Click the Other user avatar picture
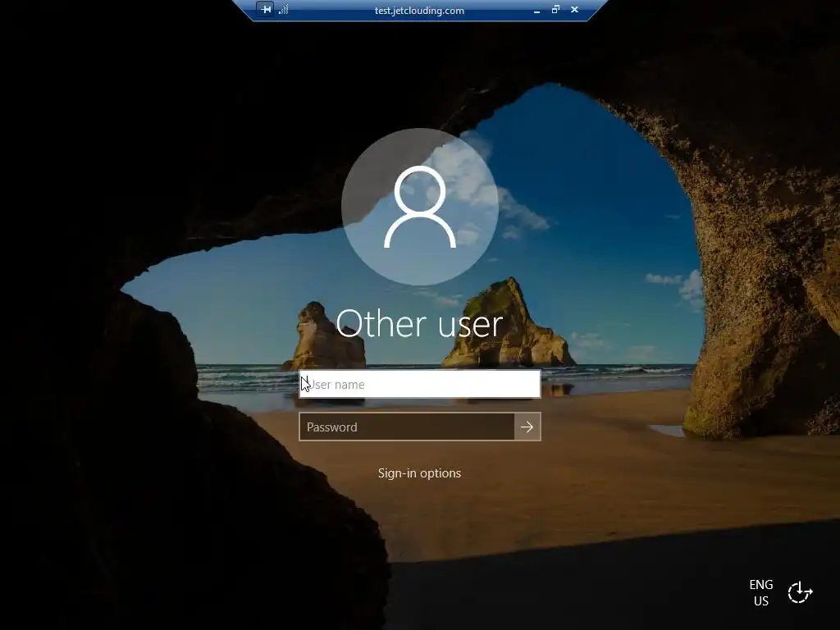The width and height of the screenshot is (840, 630). [420, 207]
